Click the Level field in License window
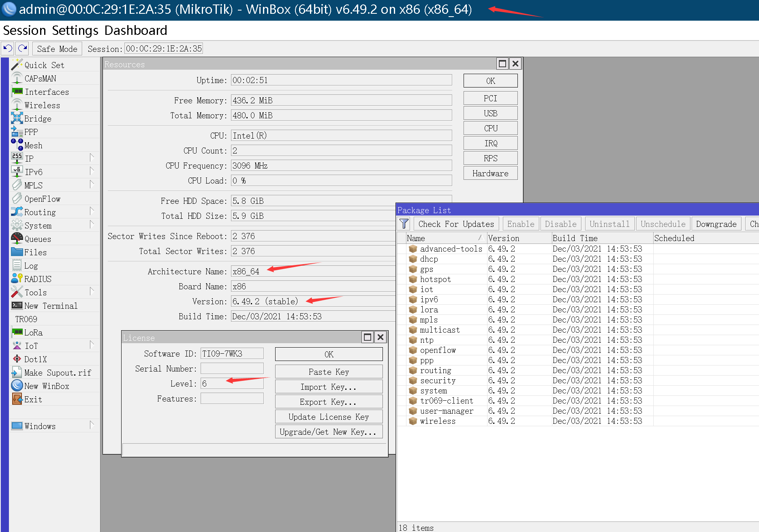Viewport: 759px width, 532px height. 232,383
